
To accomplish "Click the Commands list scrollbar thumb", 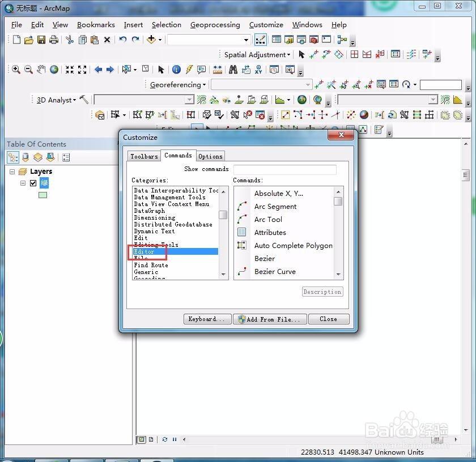I will tap(338, 201).
